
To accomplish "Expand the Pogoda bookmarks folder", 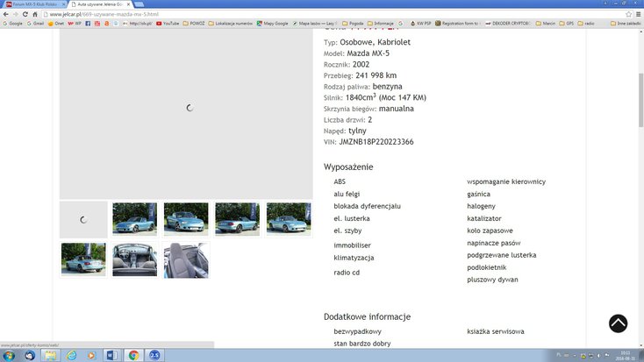I will 353,24.
